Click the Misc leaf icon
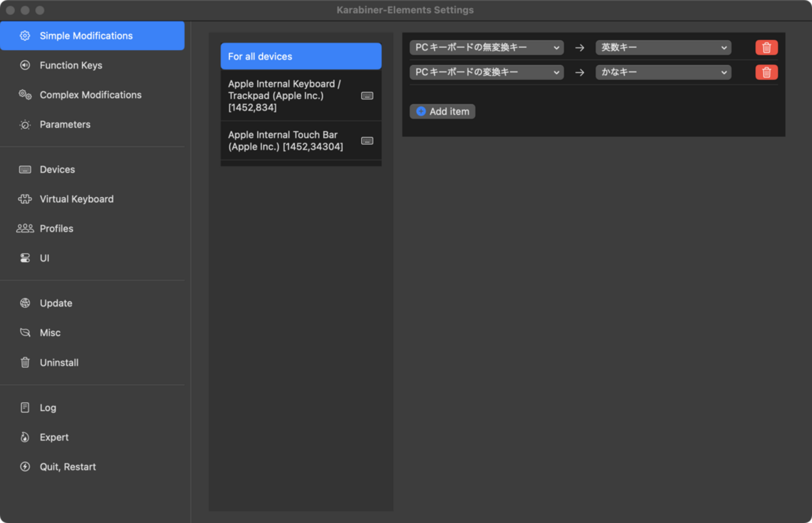Screen dimensions: 812x523 point(25,333)
